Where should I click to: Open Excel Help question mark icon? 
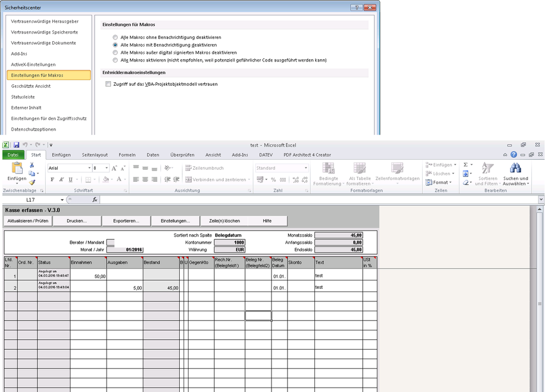point(514,155)
